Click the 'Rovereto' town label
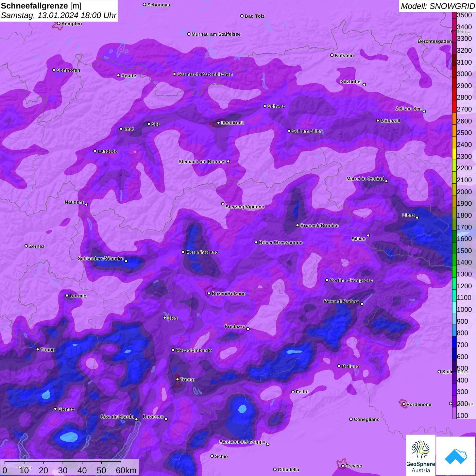This screenshot has width=476, height=476. tap(153, 417)
